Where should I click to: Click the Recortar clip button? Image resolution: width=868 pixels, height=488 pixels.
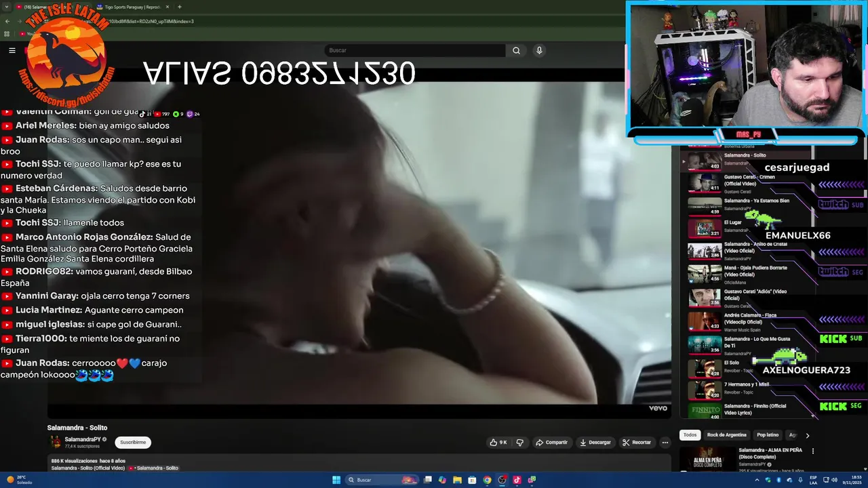(637, 443)
